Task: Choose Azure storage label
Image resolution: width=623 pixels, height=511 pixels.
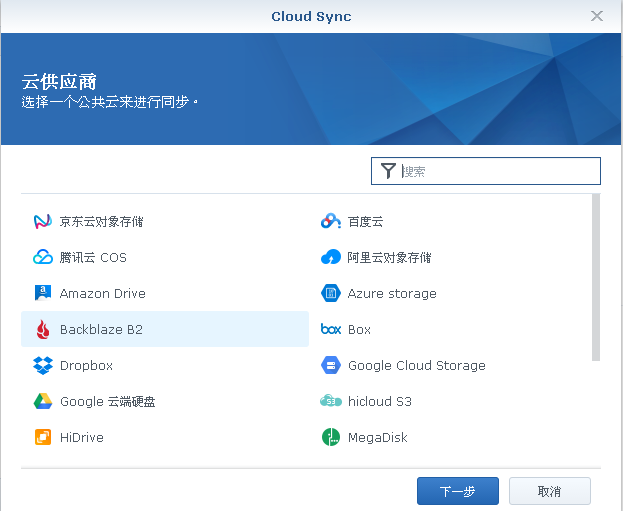Action: click(392, 294)
